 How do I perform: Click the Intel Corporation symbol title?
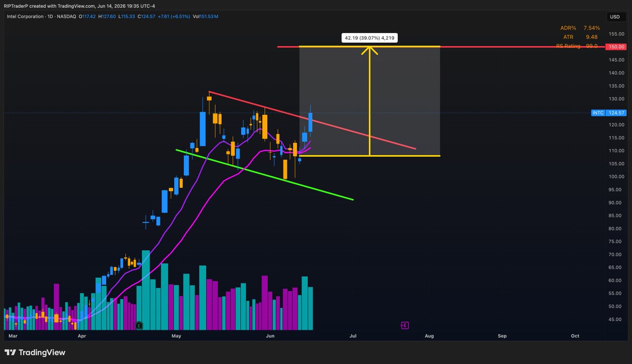click(x=25, y=17)
